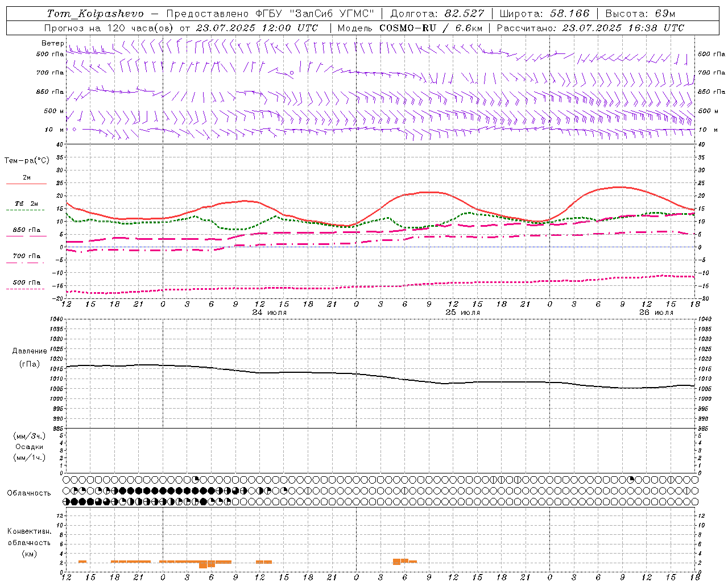Click the solid red 2м legend line
Screen dimensions: 728x582
coord(26,184)
